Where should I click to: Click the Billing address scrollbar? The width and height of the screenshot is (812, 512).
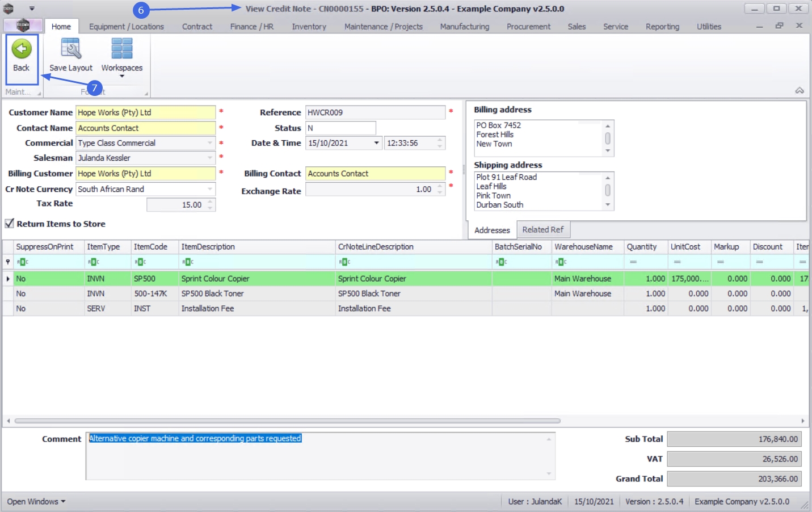608,138
